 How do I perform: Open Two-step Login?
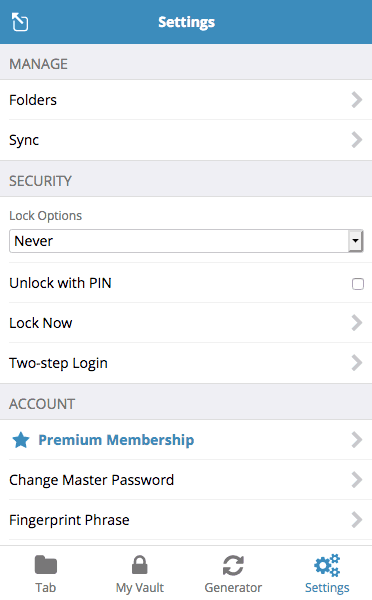pos(186,363)
